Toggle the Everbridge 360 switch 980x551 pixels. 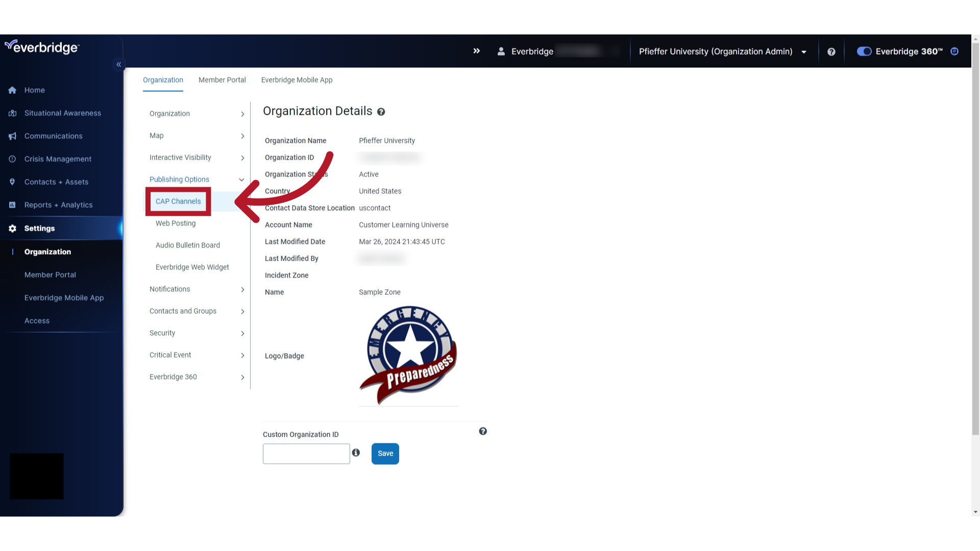click(863, 51)
